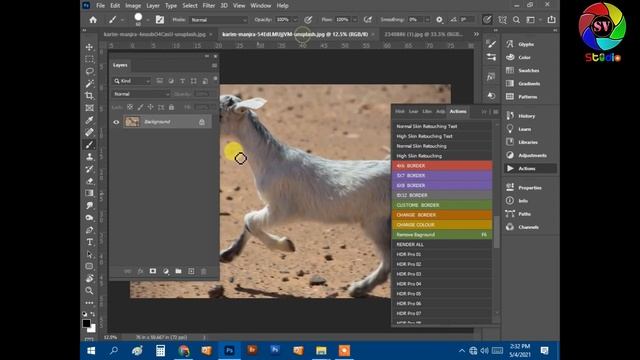This screenshot has height=360, width=640.
Task: Open the Filter menu
Action: [209, 6]
